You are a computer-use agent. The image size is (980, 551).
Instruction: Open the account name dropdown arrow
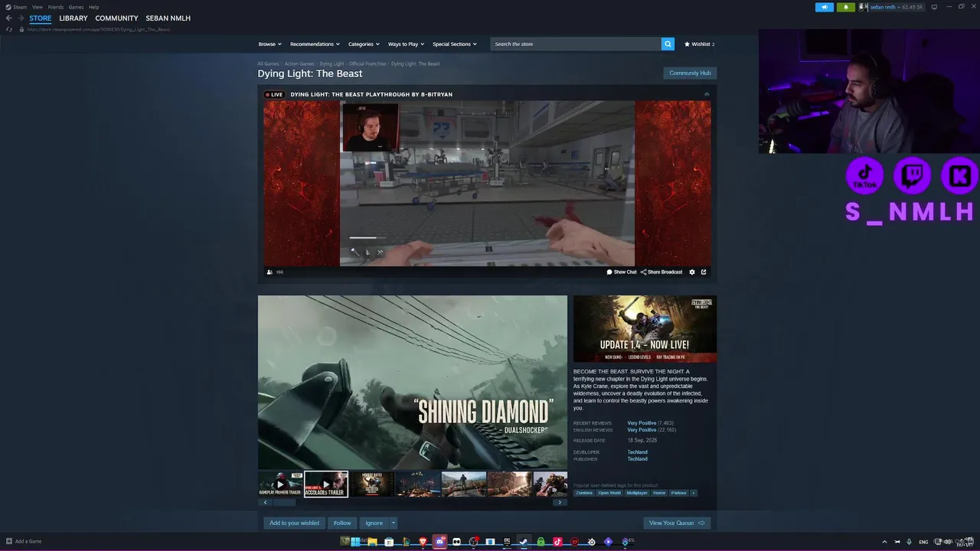[x=899, y=8]
